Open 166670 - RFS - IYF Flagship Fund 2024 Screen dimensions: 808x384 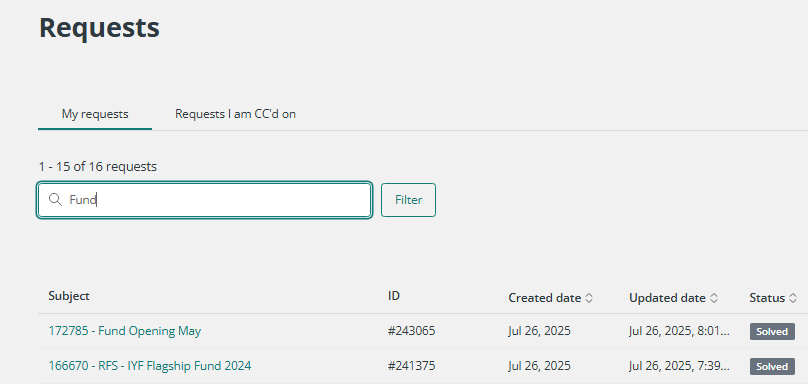[150, 366]
